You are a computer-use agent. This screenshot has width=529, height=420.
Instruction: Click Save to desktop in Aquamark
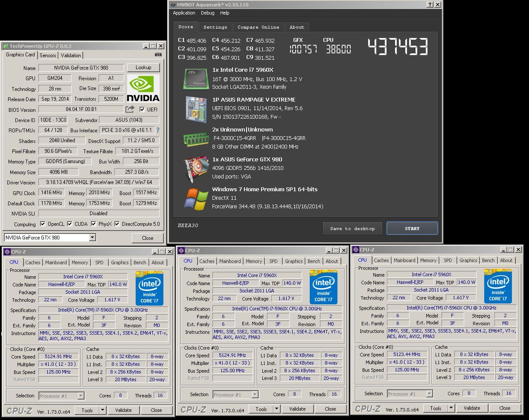tap(352, 228)
